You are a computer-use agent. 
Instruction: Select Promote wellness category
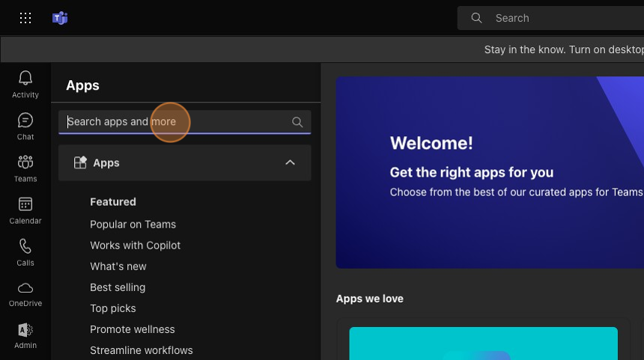pos(133,329)
